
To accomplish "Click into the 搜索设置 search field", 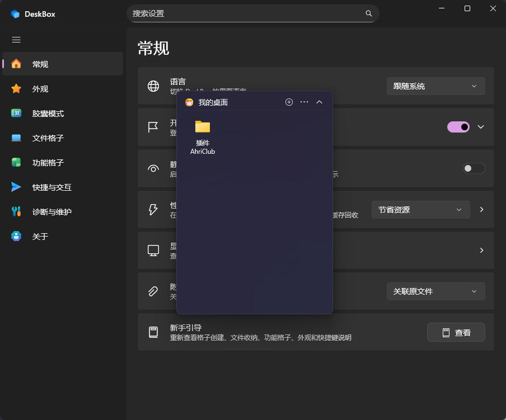I will pyautogui.click(x=252, y=13).
